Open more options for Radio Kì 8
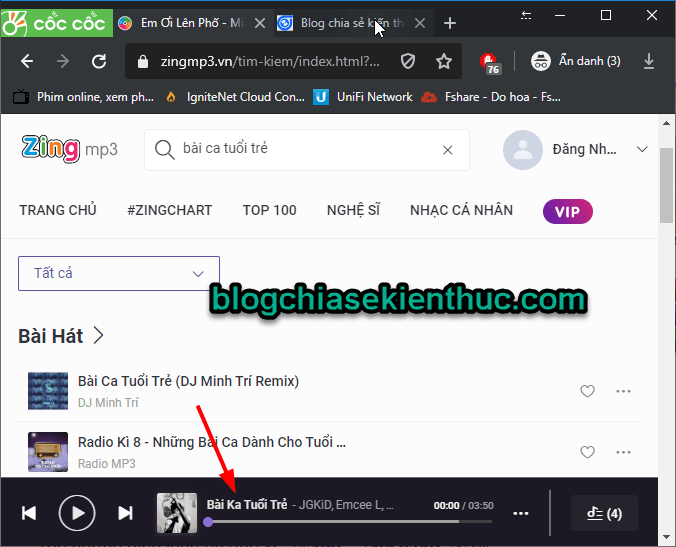Screen dimensions: 676x547 click(623, 452)
